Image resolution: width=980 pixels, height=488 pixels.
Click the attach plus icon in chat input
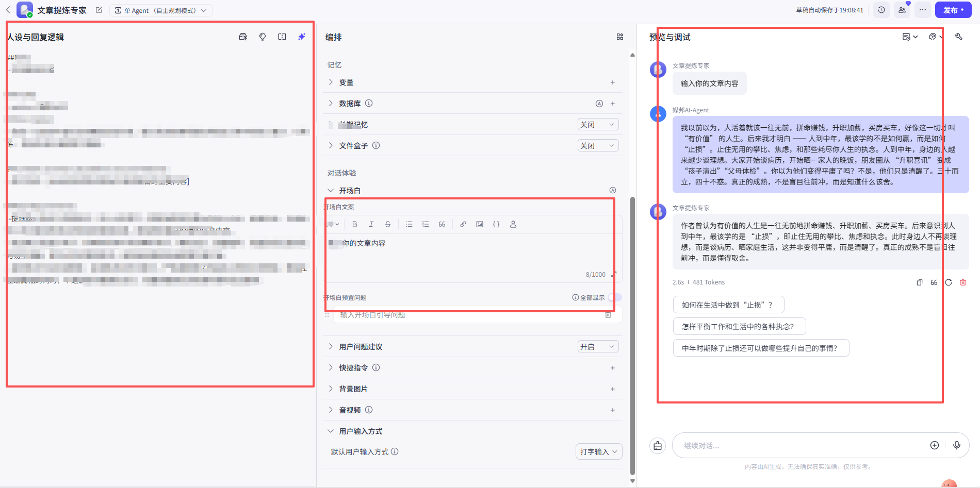(935, 445)
